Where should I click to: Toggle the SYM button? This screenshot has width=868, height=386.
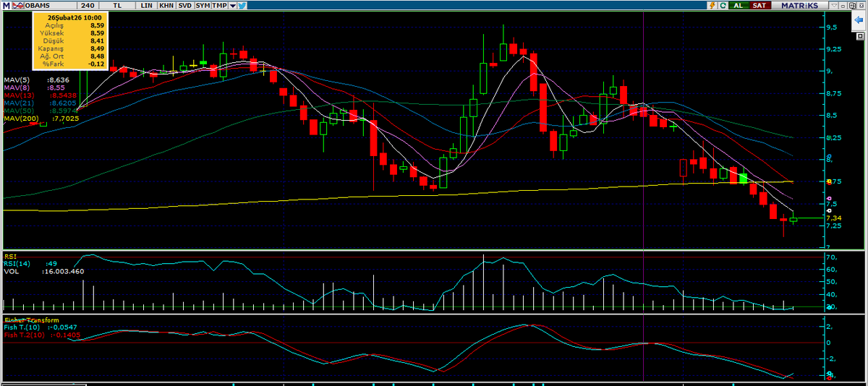pyautogui.click(x=203, y=5)
